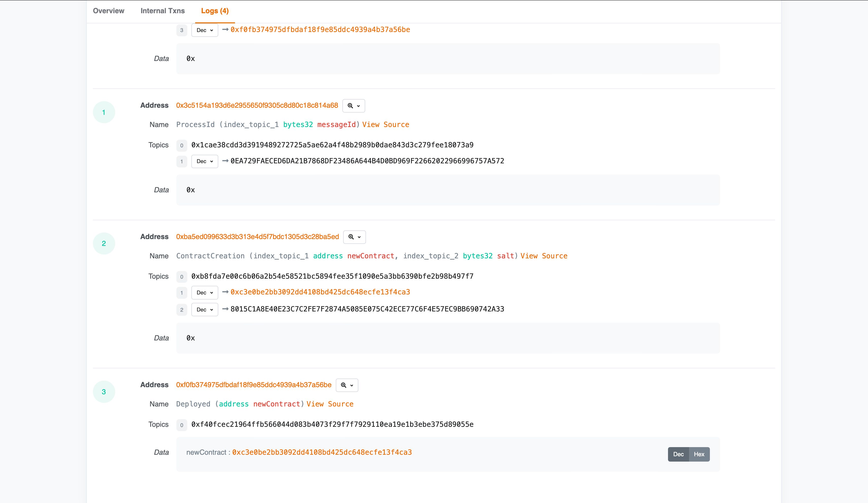Select topic hash 0xb8fda7e00c6b06a2 text
868x503 pixels.
332,276
